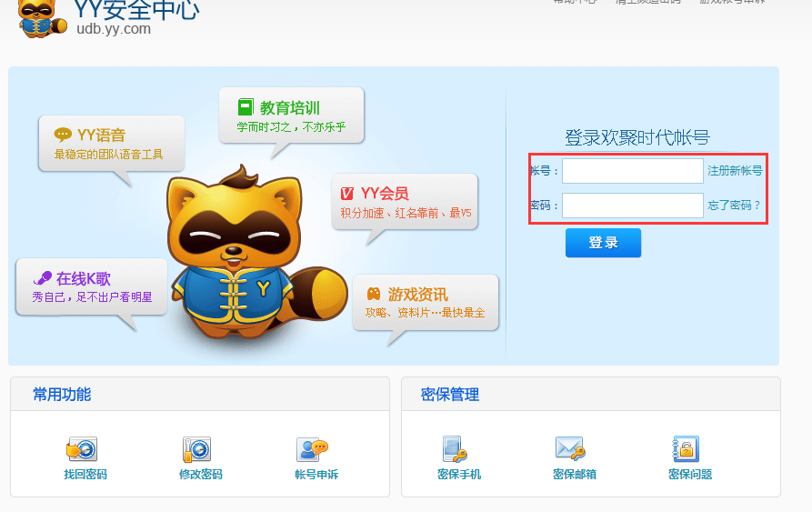
Task: Click the blue 登录 login button
Action: click(x=603, y=243)
